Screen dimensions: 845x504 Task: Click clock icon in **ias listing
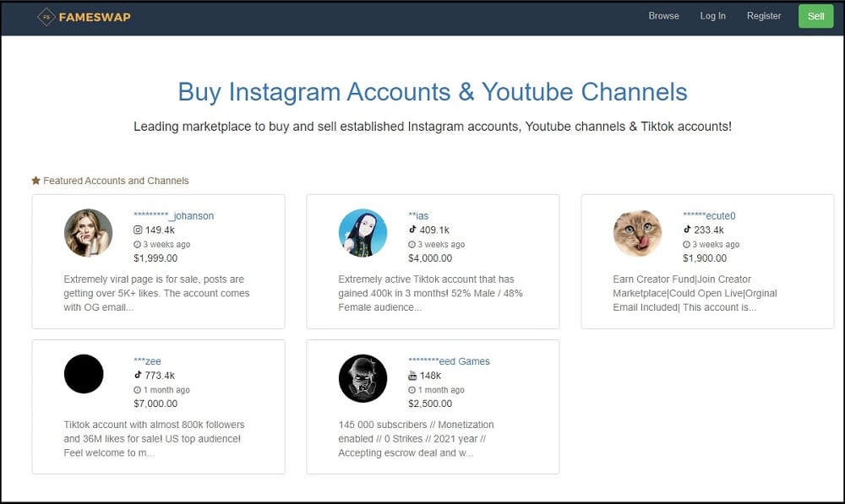coord(412,245)
